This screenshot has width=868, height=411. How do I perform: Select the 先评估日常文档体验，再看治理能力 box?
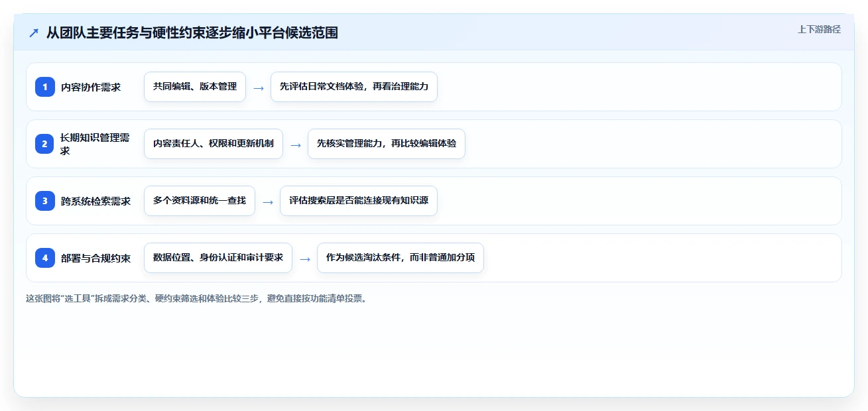[x=354, y=87]
